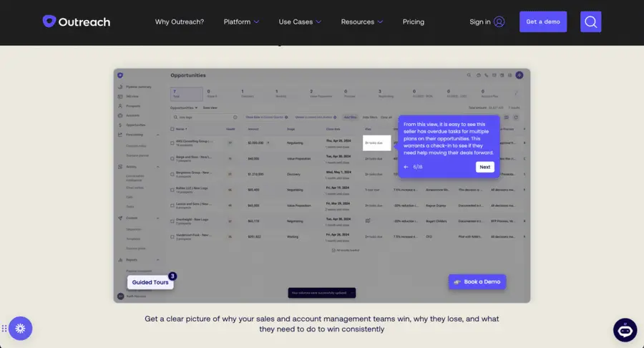Sort by the Health column header
The width and height of the screenshot is (644, 348).
click(230, 129)
